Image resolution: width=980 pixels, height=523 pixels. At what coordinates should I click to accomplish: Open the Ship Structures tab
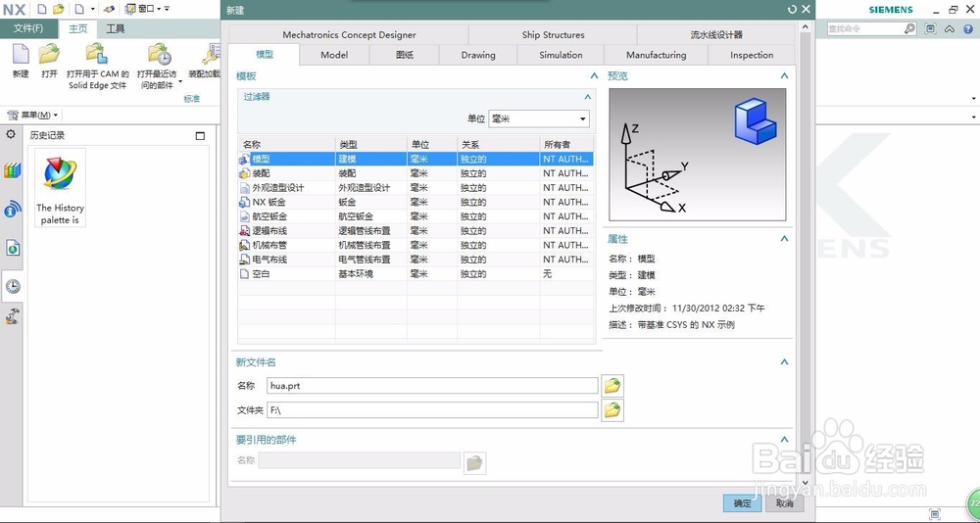tap(553, 35)
